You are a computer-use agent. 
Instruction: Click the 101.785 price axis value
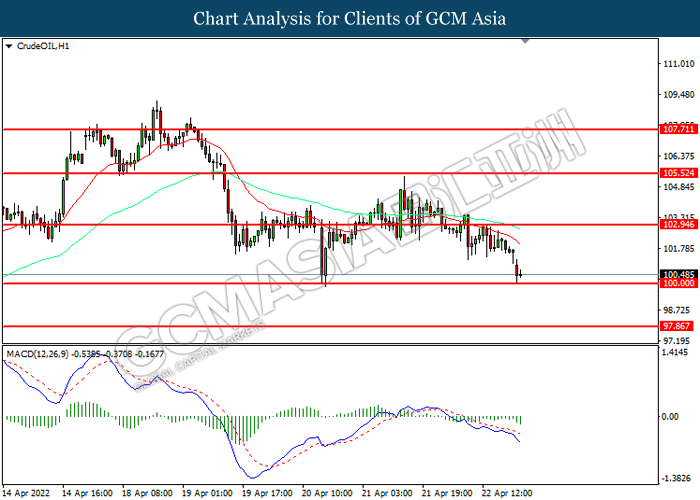[x=679, y=249]
